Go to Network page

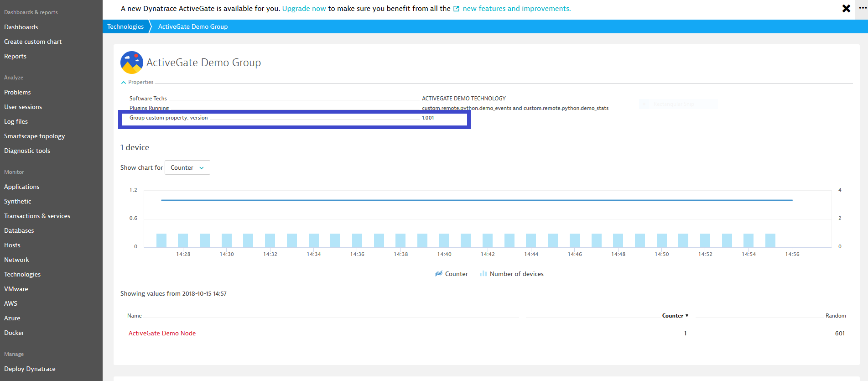[x=16, y=260]
